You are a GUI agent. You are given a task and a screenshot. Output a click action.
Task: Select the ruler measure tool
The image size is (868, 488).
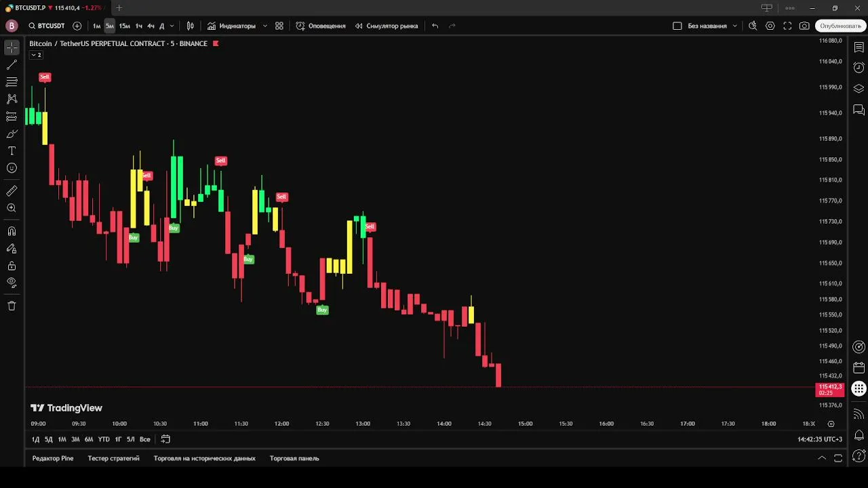point(12,191)
